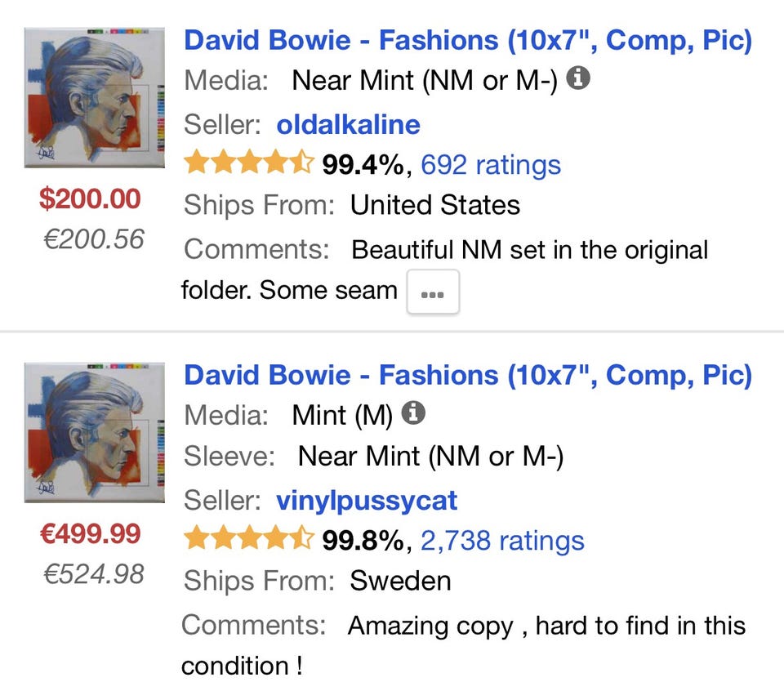The height and width of the screenshot is (700, 784).
Task: Click the 99.4% seller rating percentage
Action: tap(362, 164)
